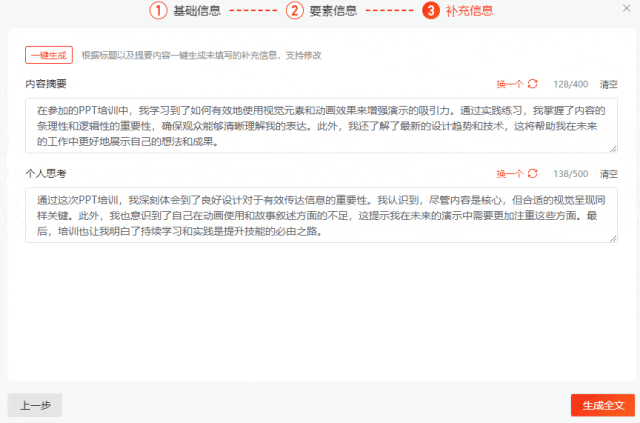
Task: Click the resize handle of 个人思考 box
Action: pos(613,238)
